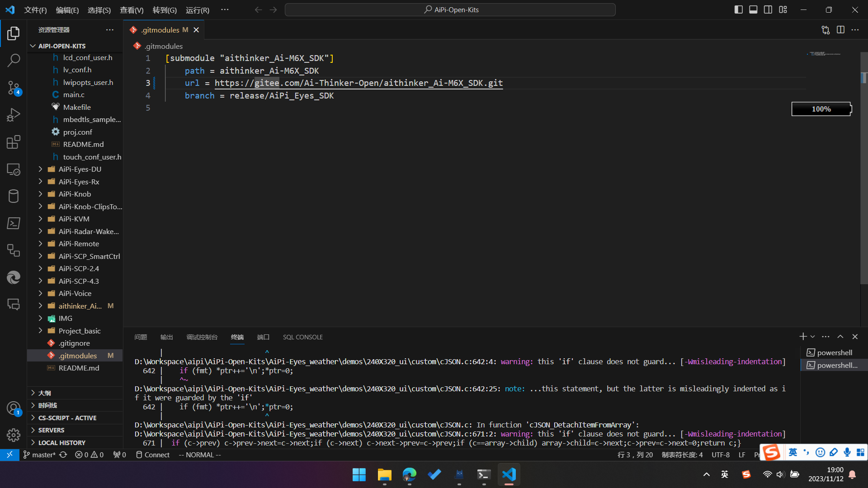This screenshot has height=488, width=868.
Task: Click the AiPi-Open-Kits command center search box
Action: pos(450,9)
